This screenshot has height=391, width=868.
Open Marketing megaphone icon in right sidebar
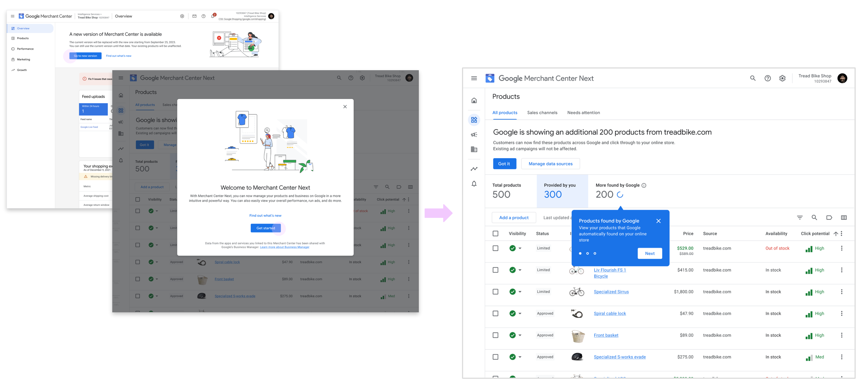pos(474,135)
